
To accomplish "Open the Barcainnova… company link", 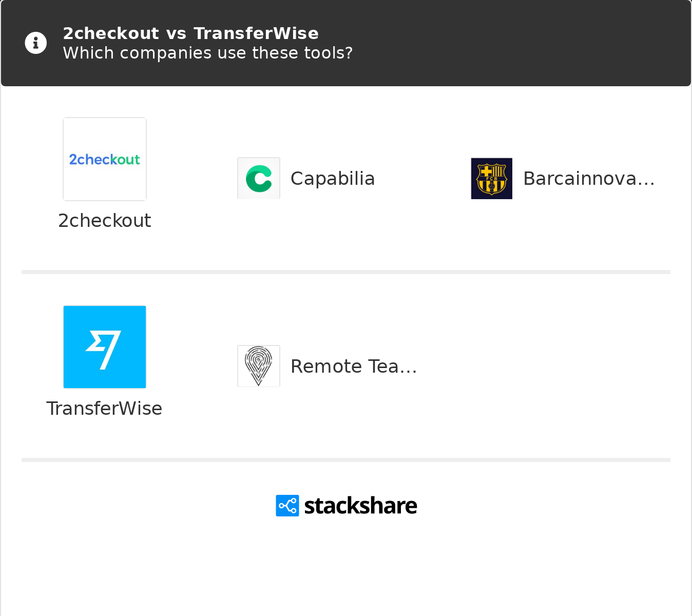I will click(x=589, y=179).
